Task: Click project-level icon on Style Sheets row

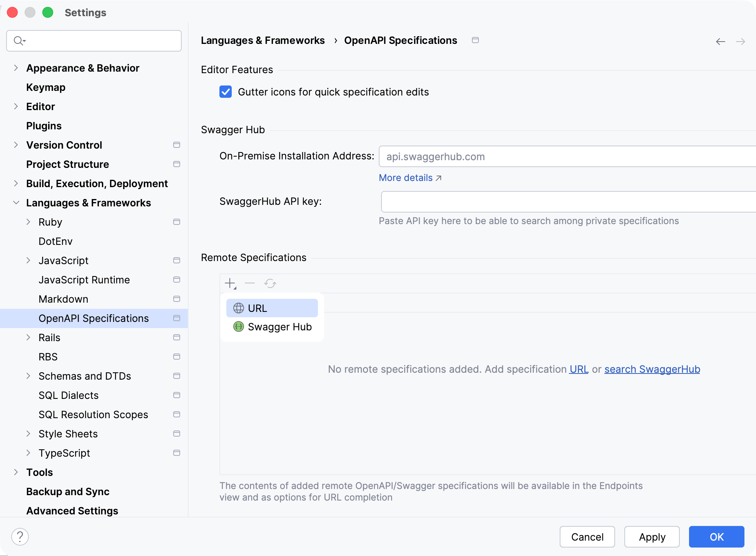Action: tap(177, 434)
